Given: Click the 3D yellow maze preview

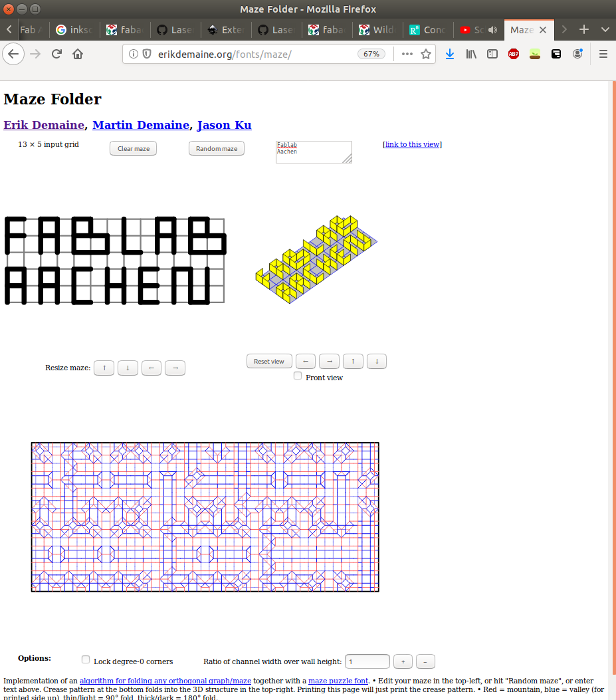Looking at the screenshot, I should (x=316, y=260).
